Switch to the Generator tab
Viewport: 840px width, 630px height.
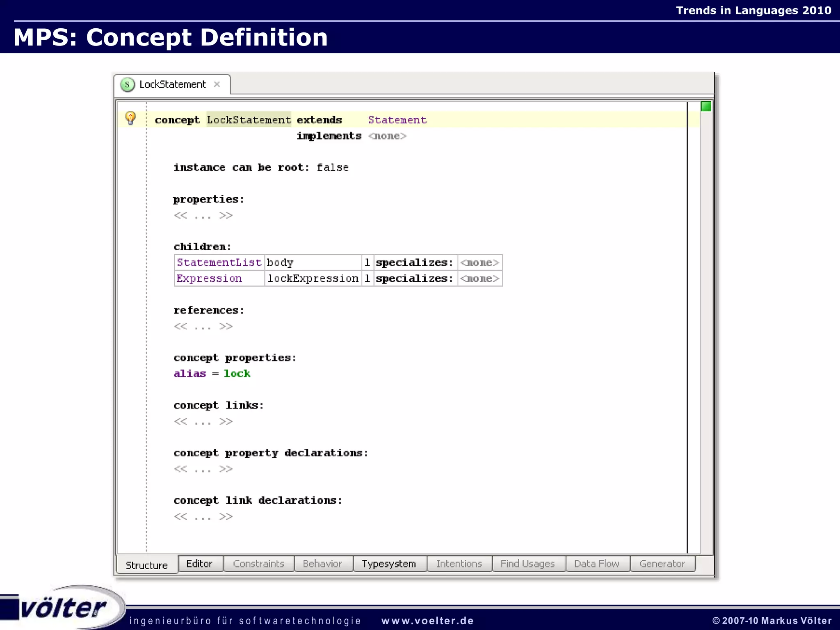[662, 564]
